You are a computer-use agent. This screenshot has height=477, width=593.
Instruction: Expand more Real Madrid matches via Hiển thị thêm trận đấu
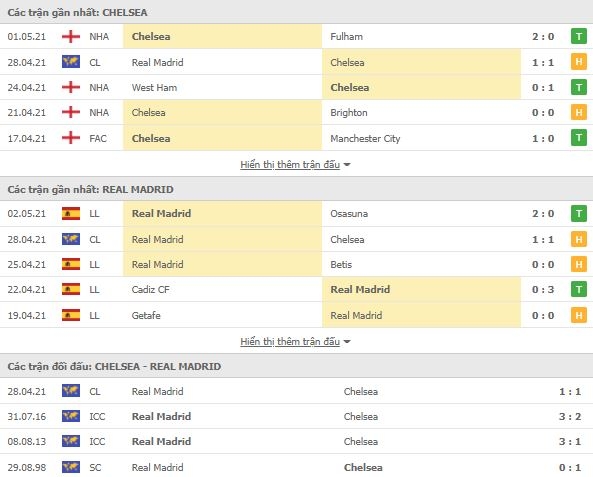[x=290, y=342]
